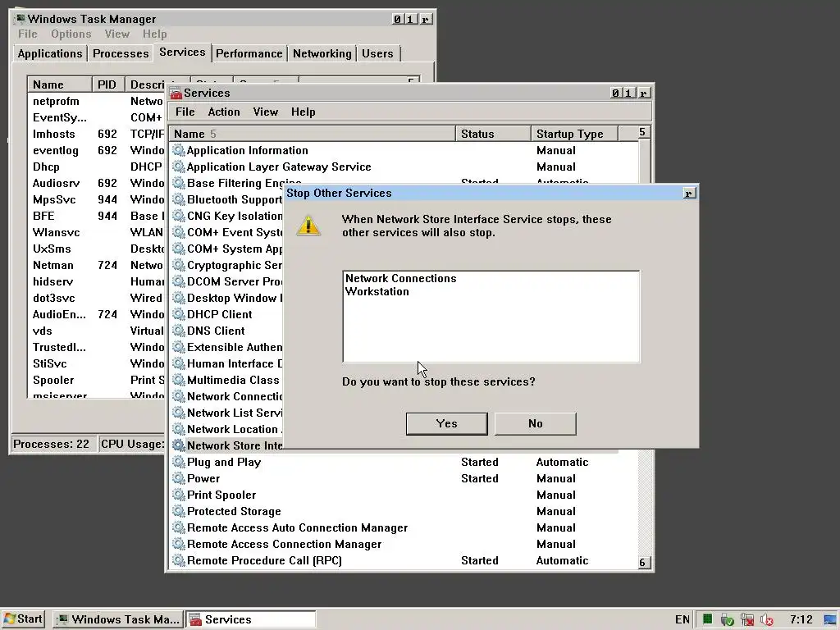Click the gear icon beside Bluetooth Support

point(178,200)
